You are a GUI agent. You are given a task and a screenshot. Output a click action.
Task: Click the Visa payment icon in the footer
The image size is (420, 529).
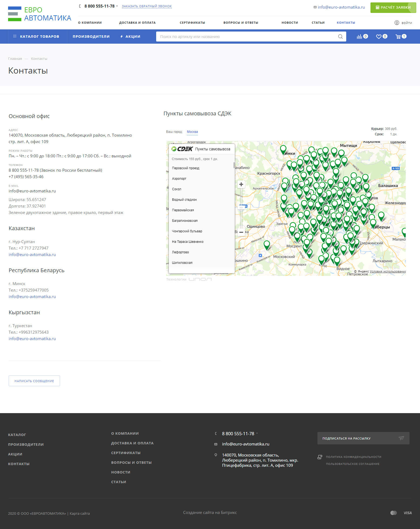click(408, 513)
